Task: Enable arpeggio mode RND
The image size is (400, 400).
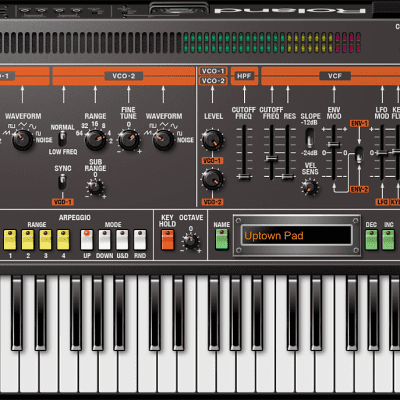Action: click(140, 240)
